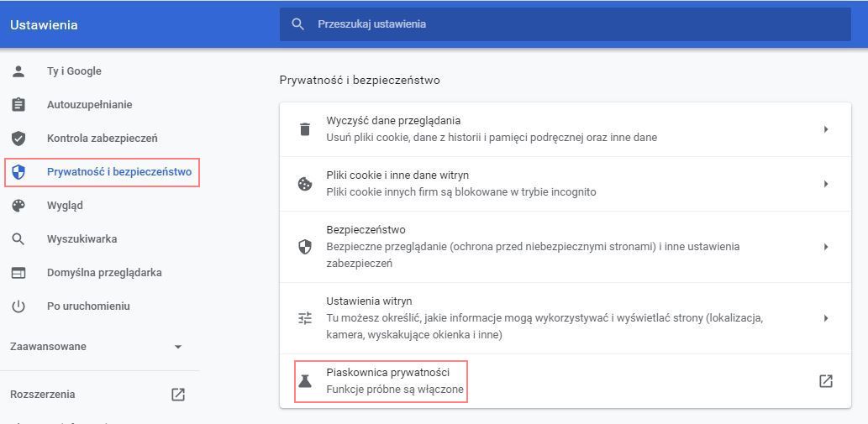Click the power icon beside Po uruchomieniu
This screenshot has width=868, height=424.
[x=18, y=306]
